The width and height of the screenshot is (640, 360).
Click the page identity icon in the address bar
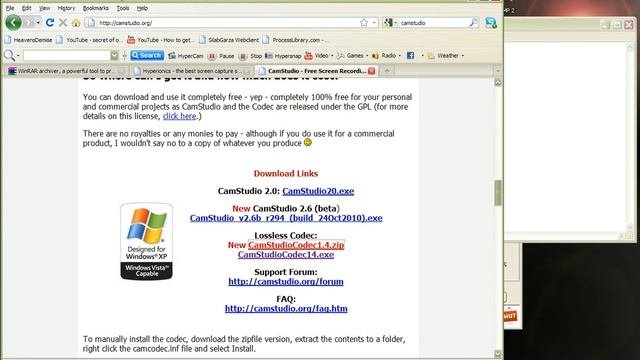point(91,23)
